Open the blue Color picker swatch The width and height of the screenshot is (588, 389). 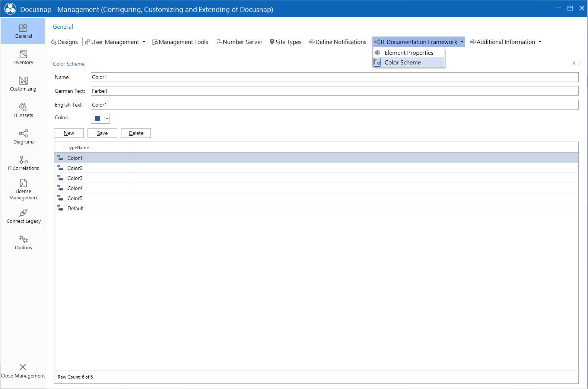pos(100,118)
